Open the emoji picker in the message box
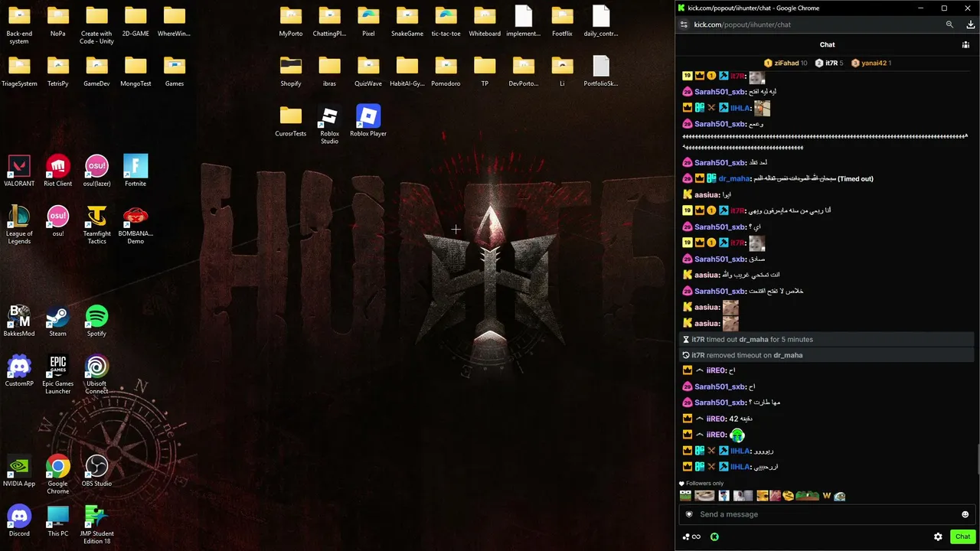This screenshot has height=551, width=980. pyautogui.click(x=965, y=514)
